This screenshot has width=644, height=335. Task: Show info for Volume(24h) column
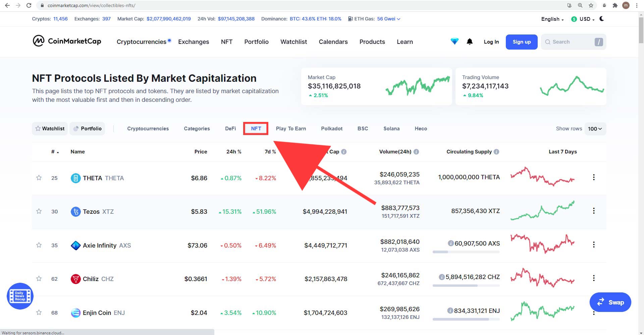(x=416, y=152)
